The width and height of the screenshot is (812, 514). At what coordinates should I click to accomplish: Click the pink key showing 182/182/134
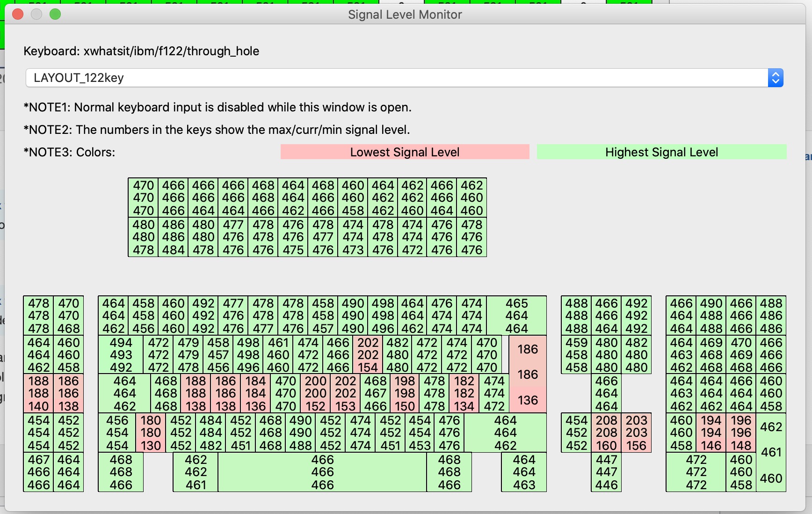tap(464, 394)
